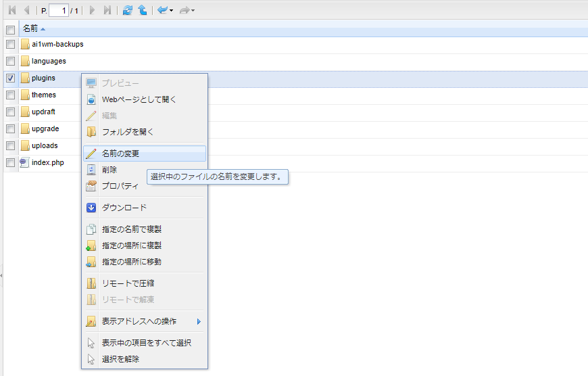This screenshot has height=376, width=588.
Task: Click the index.php file icon
Action: tap(24, 162)
